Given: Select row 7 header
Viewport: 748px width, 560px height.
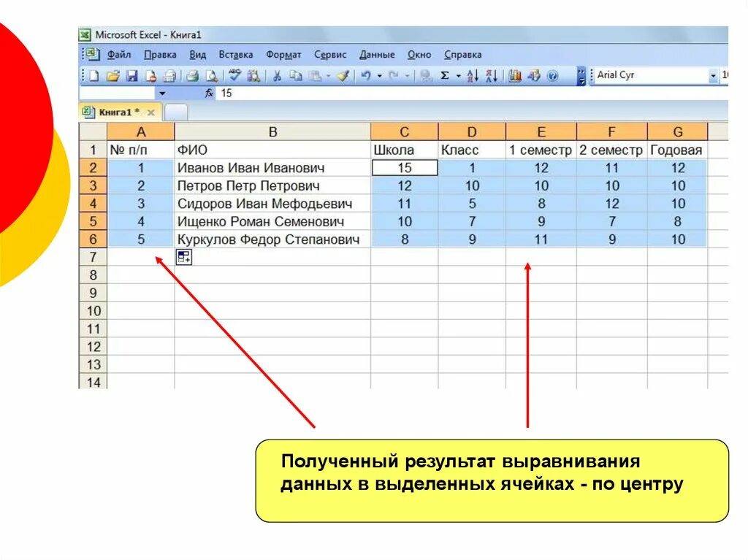Looking at the screenshot, I should tap(93, 257).
